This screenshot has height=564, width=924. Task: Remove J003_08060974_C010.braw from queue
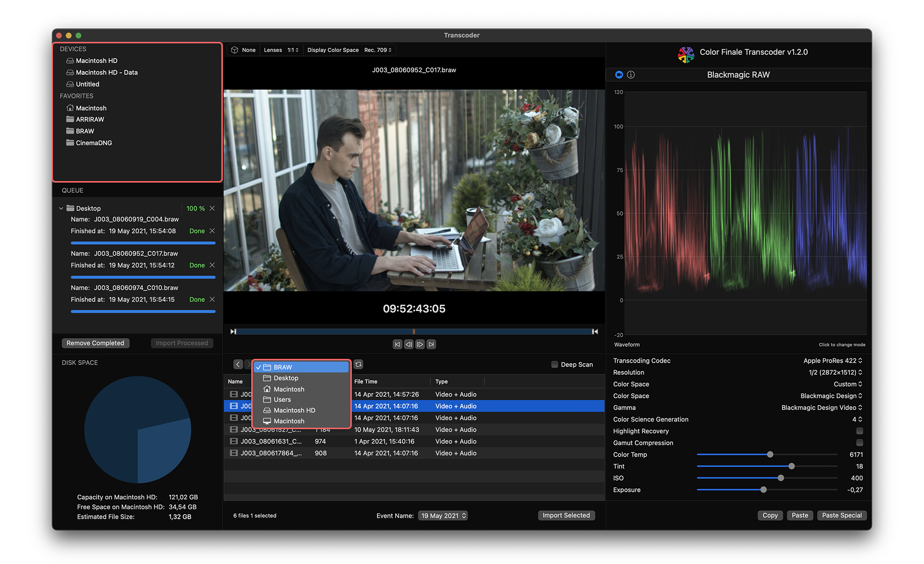pyautogui.click(x=212, y=300)
